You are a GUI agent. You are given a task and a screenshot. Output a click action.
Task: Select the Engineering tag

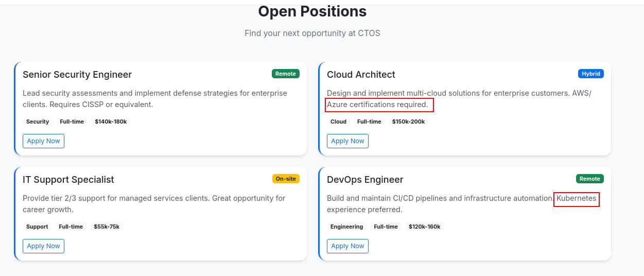tap(346, 227)
